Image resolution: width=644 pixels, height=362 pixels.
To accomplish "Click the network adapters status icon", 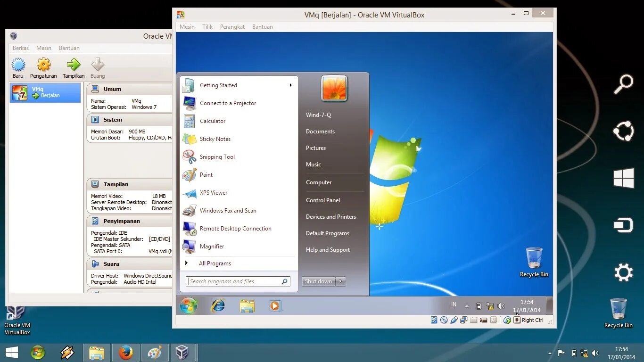I will 463,320.
